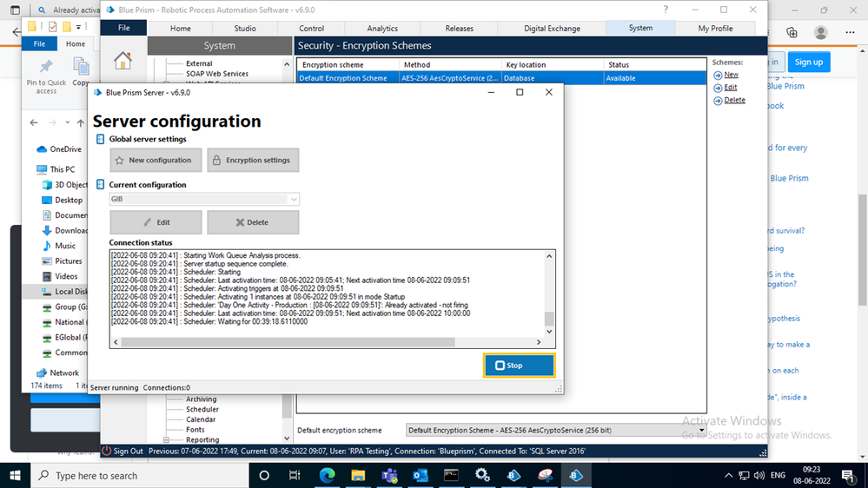Image resolution: width=868 pixels, height=488 pixels.
Task: Click the Delete scheme arrow icon
Action: (718, 101)
